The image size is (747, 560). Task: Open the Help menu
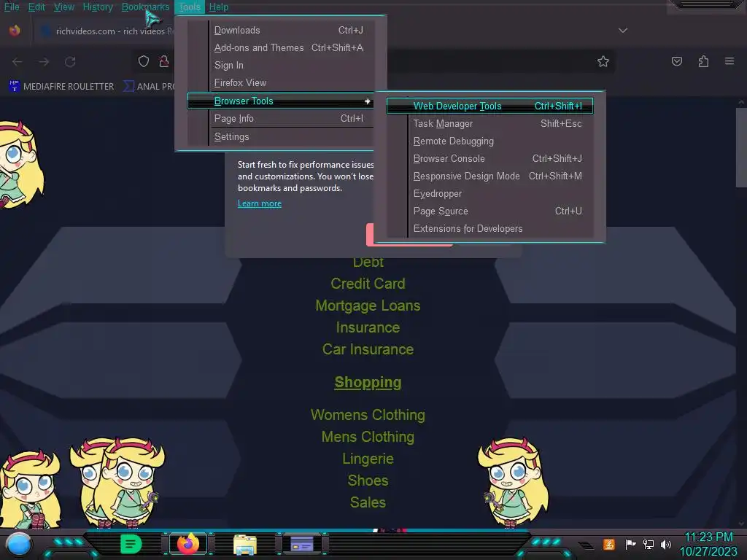click(219, 7)
